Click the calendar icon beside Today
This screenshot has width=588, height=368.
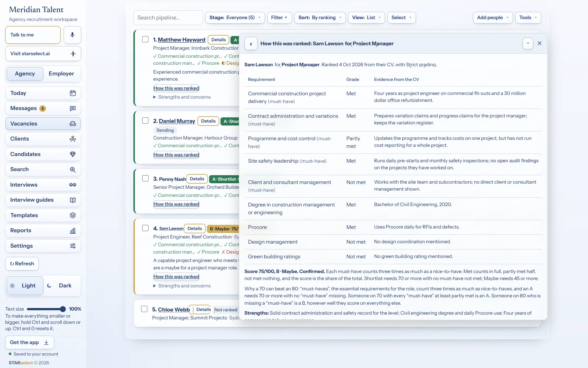[x=73, y=93]
